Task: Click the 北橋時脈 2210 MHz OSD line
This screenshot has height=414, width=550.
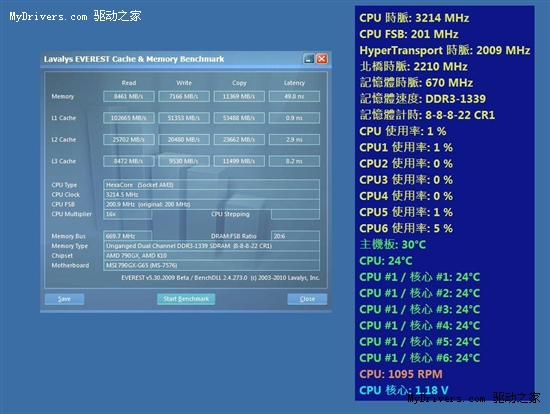Action: coord(414,66)
